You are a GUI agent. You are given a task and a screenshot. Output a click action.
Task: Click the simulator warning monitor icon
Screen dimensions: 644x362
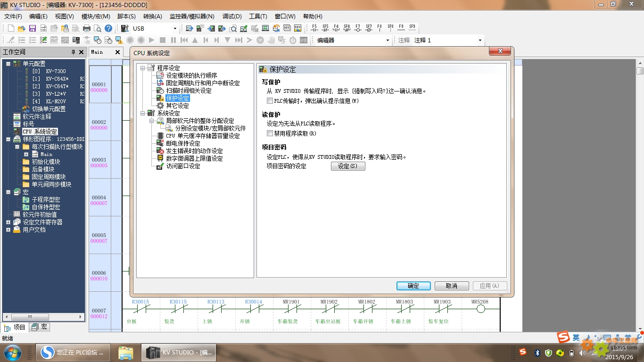pos(119,40)
